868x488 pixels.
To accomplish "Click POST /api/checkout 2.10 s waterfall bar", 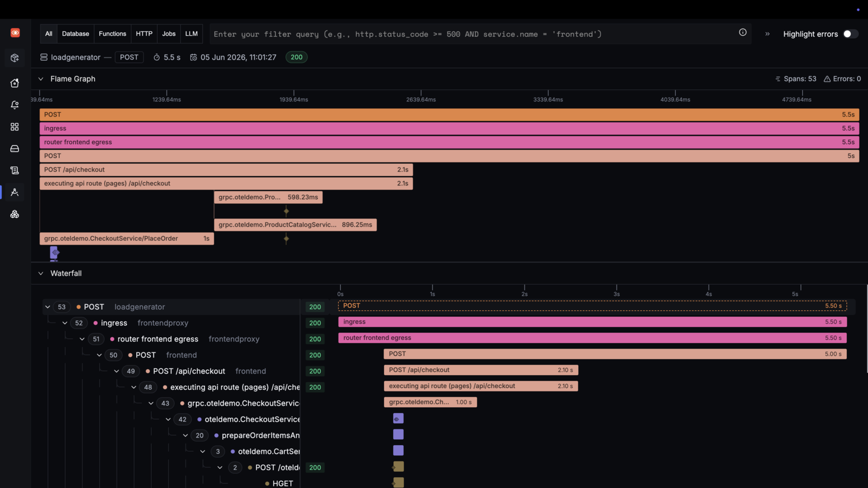I will click(481, 370).
